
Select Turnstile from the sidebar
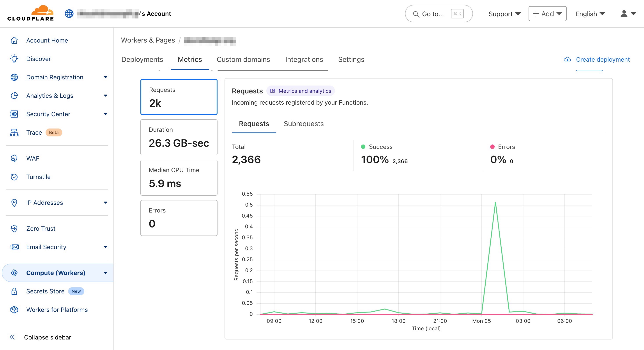(39, 177)
